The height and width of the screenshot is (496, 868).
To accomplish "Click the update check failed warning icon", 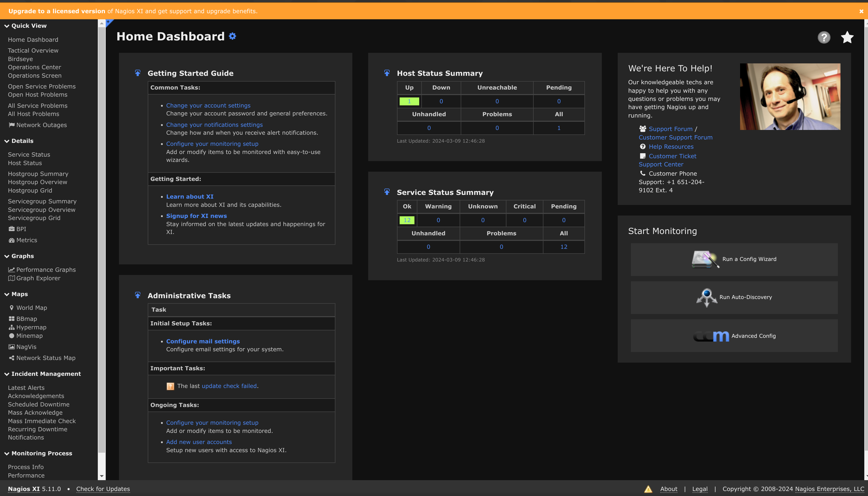I will 170,386.
